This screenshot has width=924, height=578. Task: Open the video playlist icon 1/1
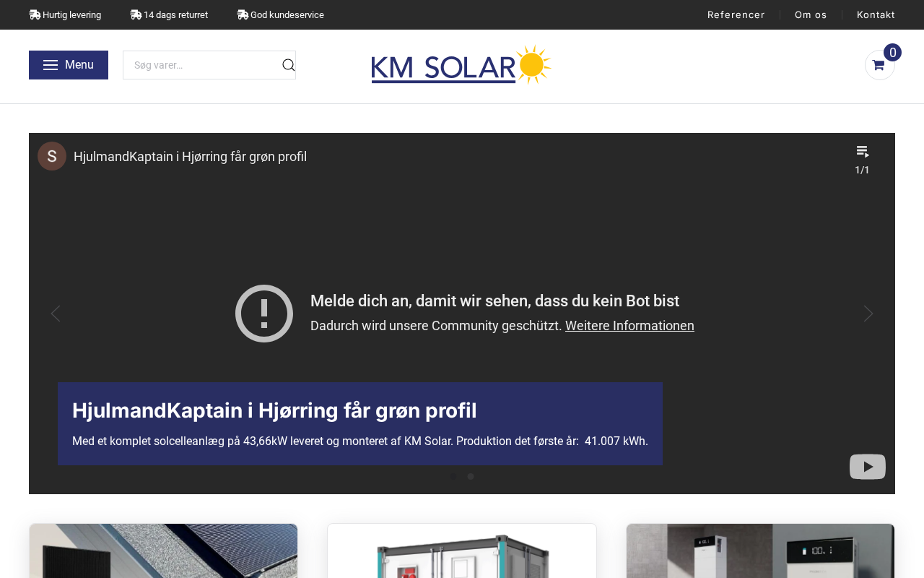pos(862,159)
